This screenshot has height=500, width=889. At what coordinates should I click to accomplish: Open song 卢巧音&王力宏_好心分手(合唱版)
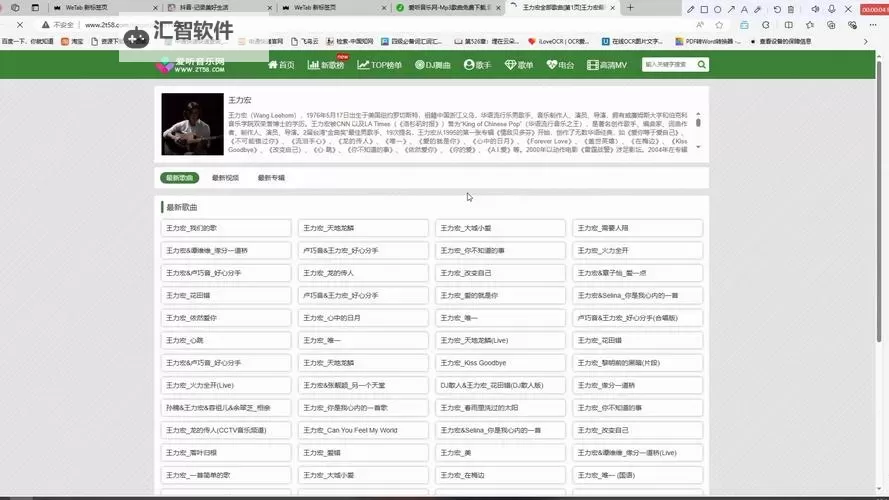638,318
